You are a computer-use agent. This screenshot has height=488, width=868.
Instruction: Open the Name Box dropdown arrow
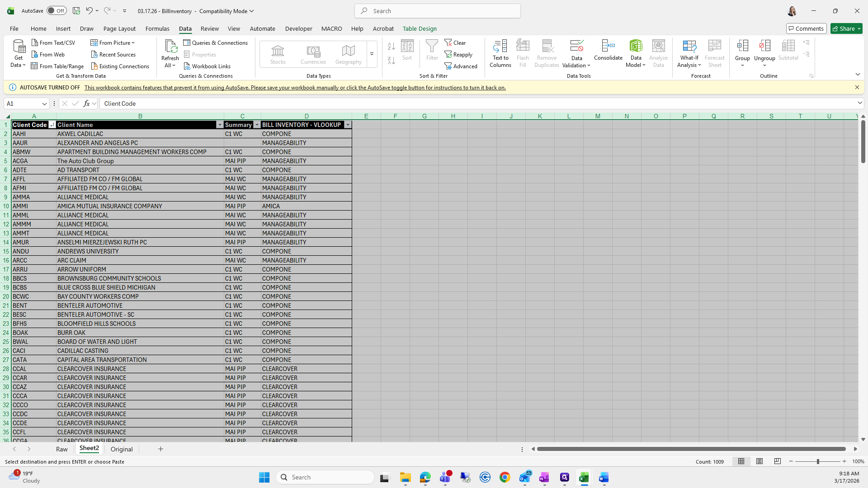pos(44,103)
